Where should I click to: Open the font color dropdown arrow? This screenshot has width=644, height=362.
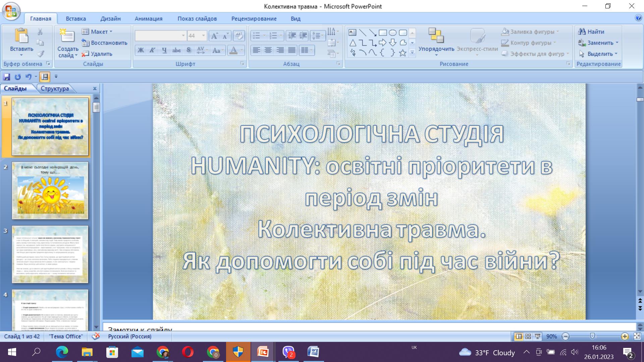pos(242,50)
